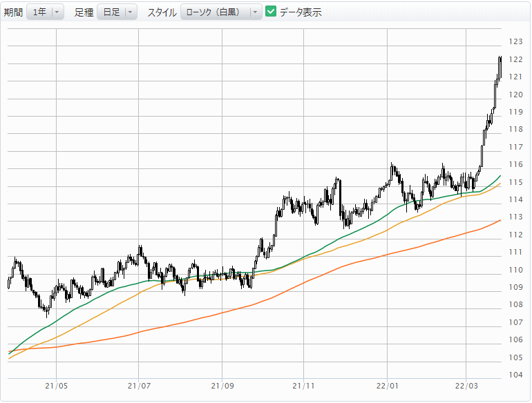Screen dimensions: 532x403
Task: Click the 107 price axis label
Action: click(x=515, y=322)
